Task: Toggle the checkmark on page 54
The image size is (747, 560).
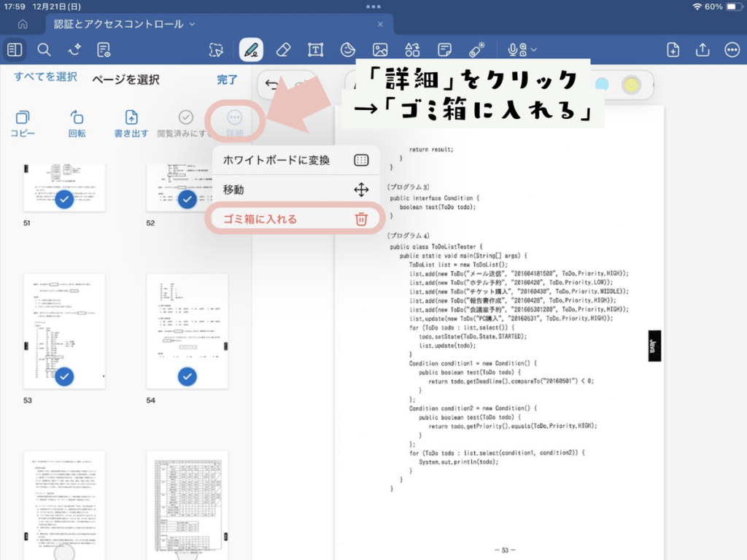Action: [x=187, y=376]
